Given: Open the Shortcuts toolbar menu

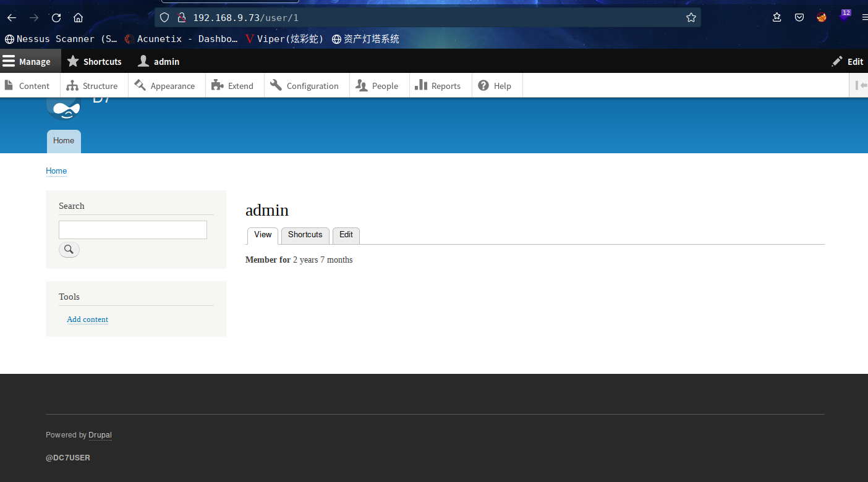Looking at the screenshot, I should (95, 61).
